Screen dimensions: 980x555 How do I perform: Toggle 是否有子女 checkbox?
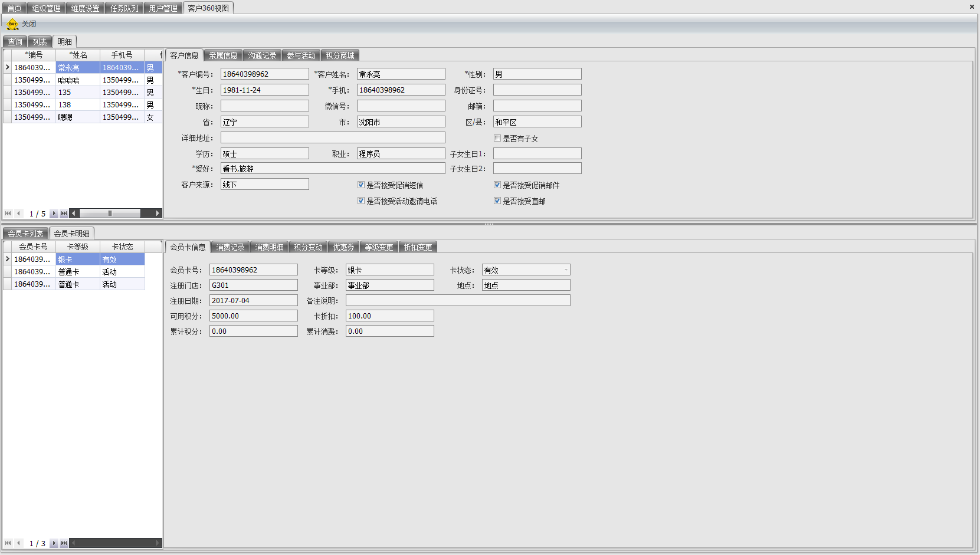[497, 138]
